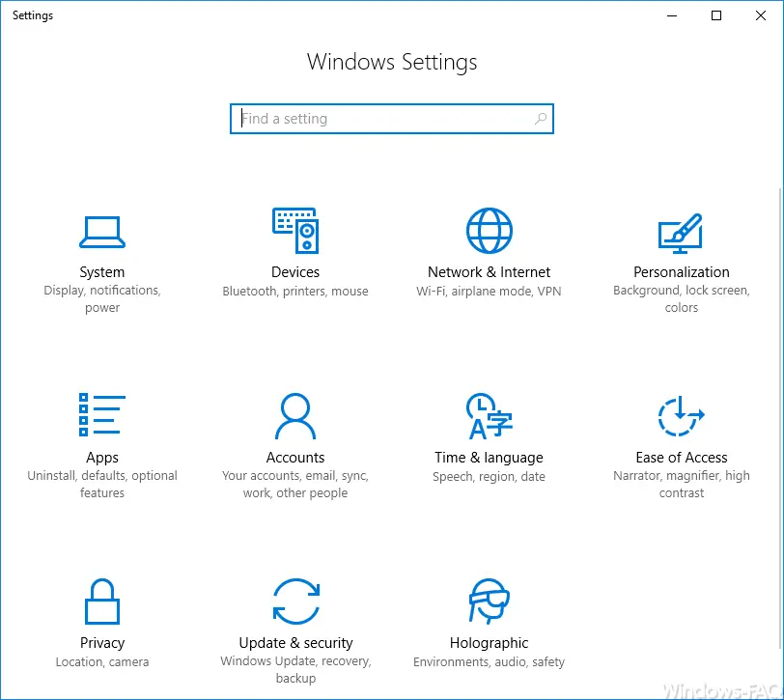Maximize the Settings window
784x700 pixels.
(x=716, y=15)
